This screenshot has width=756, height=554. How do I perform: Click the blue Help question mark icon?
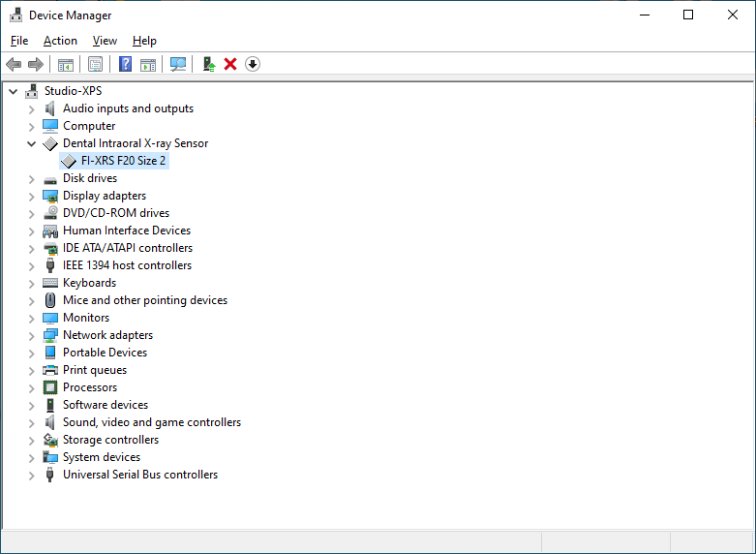point(125,64)
